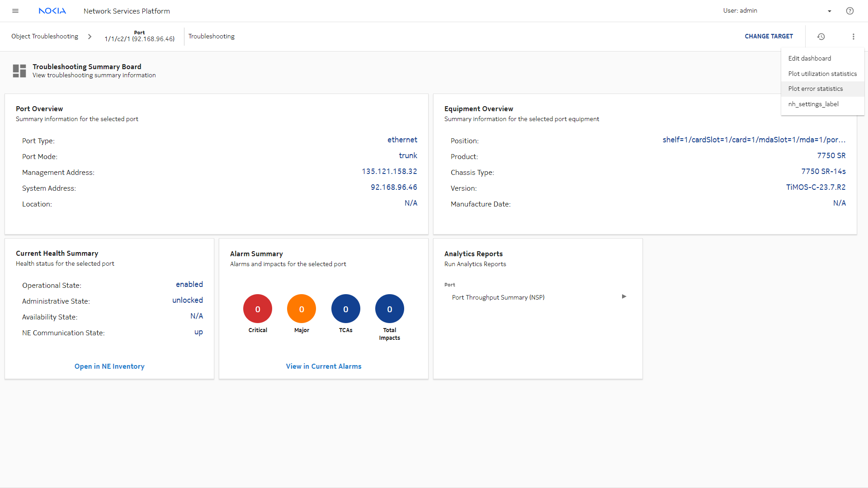The width and height of the screenshot is (868, 488).
Task: Click the Troubleshooting Summary Board dashboard icon
Action: pyautogui.click(x=19, y=71)
